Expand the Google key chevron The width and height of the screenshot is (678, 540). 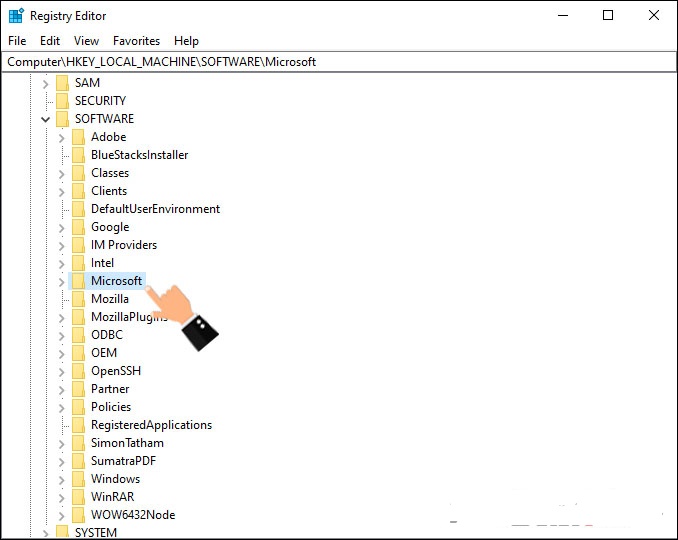tap(61, 228)
